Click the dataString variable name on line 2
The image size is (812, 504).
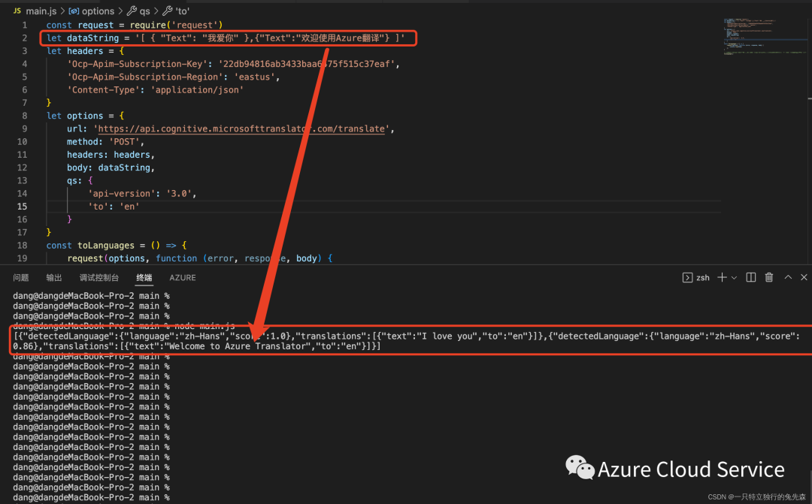(92, 38)
